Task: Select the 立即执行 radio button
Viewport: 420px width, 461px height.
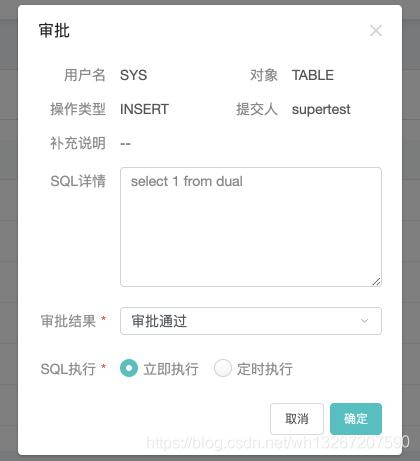Action: pyautogui.click(x=129, y=368)
